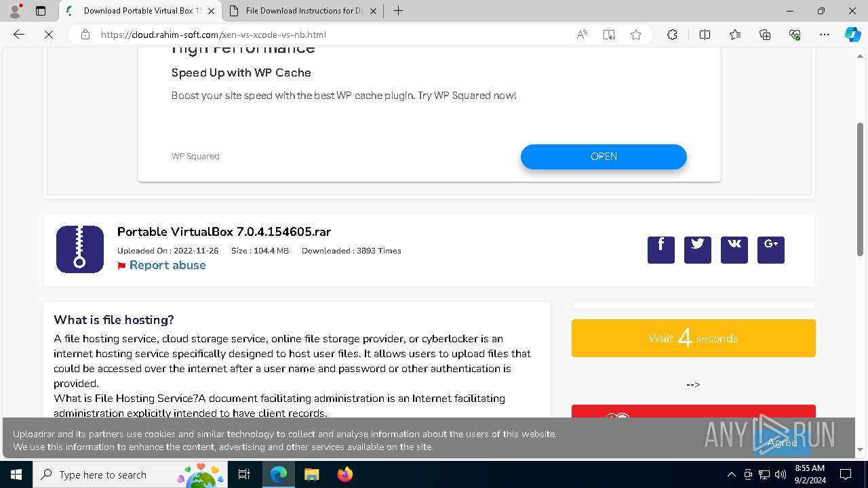Open volume control in tray
The height and width of the screenshot is (488, 868).
point(781,474)
